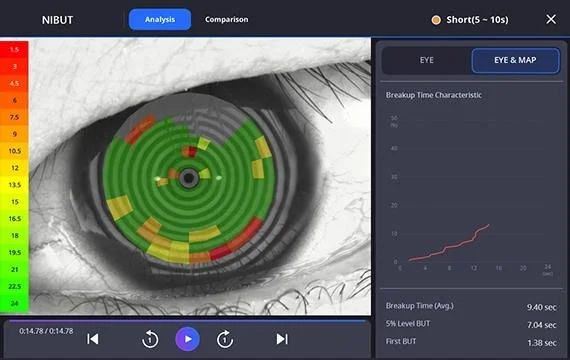The image size is (570, 360).
Task: Click the 5% Level BUT label
Action: [408, 324]
